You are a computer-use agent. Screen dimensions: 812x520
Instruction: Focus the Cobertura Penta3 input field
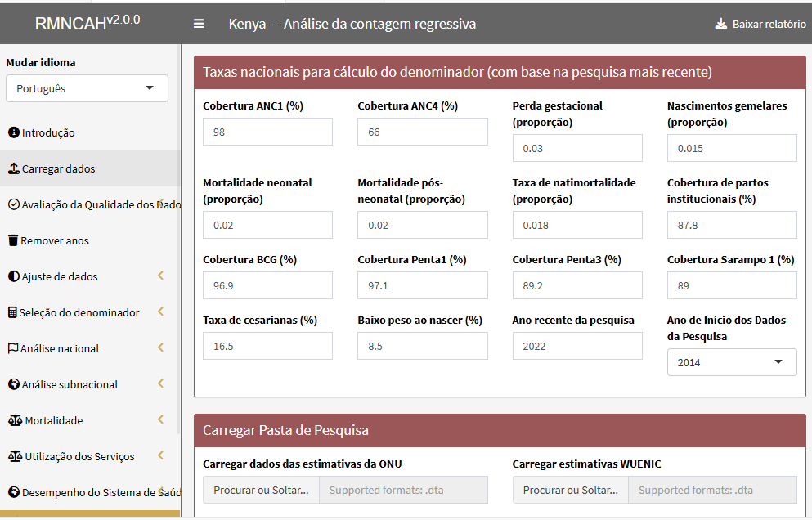click(577, 285)
